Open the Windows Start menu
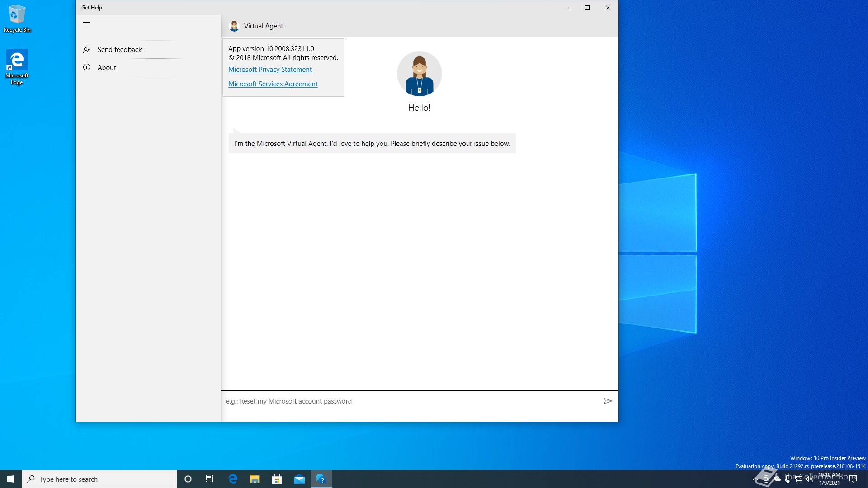 11,479
